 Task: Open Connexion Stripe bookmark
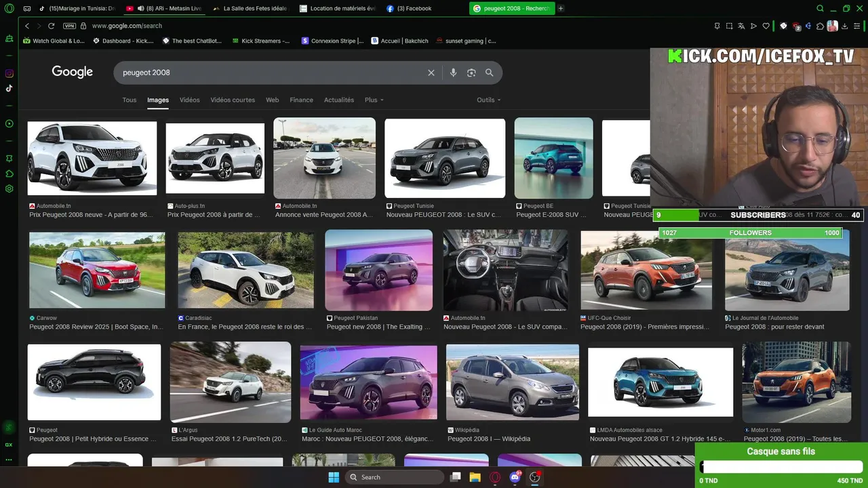tap(332, 41)
